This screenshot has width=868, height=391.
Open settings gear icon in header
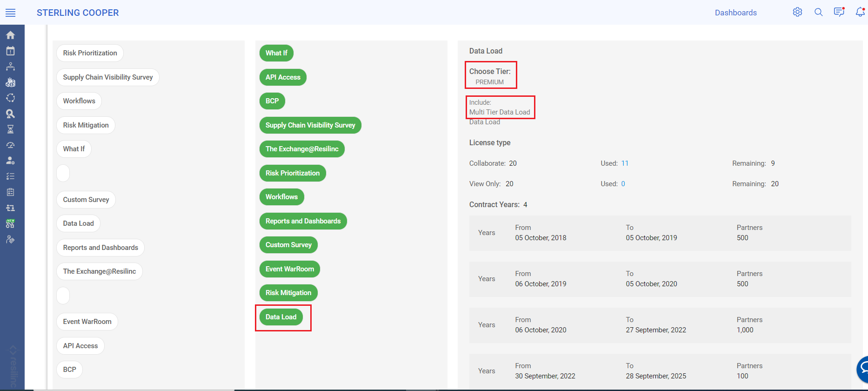tap(797, 12)
